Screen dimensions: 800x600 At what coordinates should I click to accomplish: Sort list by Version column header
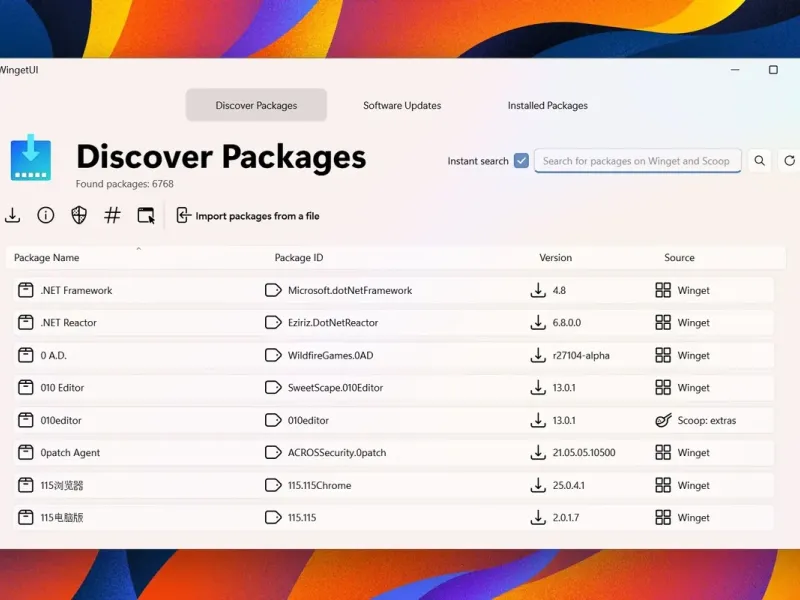555,258
